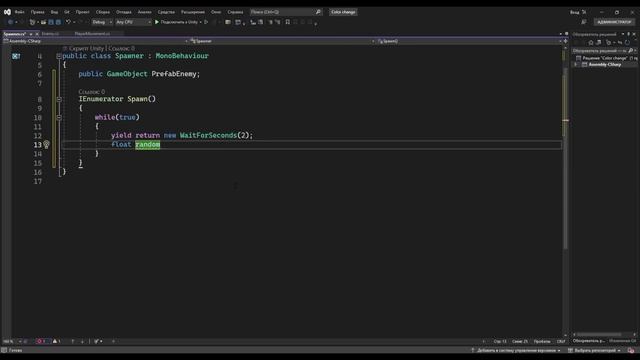Click the split editor icon above the scrollbar
Screen dimensions: 640x360
point(566,41)
